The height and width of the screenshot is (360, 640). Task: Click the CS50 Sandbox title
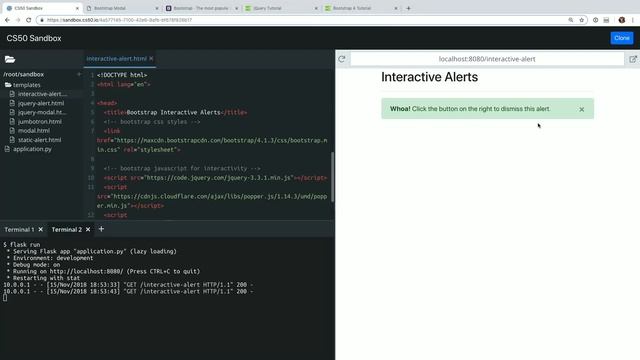coord(34,38)
